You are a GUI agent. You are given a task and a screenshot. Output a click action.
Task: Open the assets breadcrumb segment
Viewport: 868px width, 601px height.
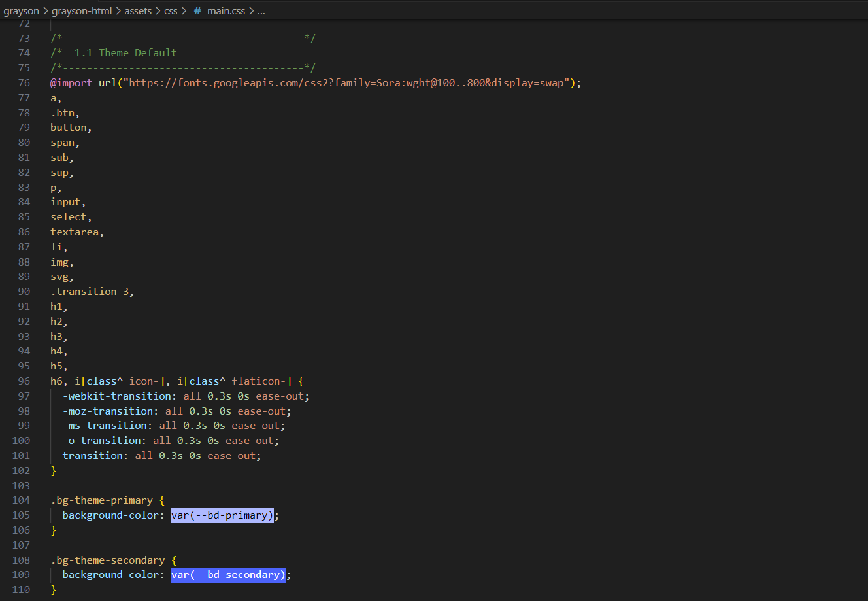point(138,11)
